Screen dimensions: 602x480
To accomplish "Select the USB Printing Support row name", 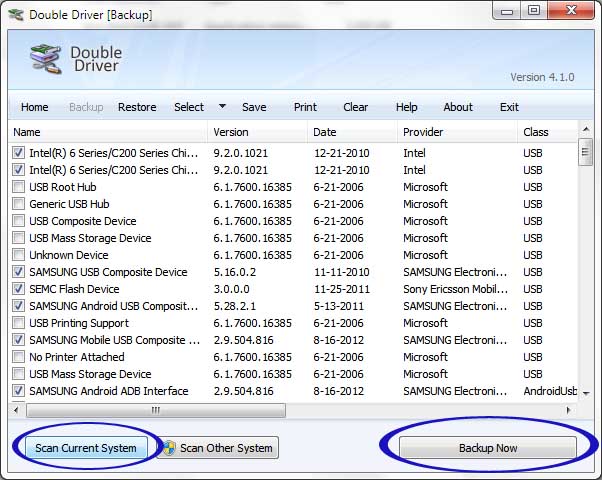I will point(79,323).
